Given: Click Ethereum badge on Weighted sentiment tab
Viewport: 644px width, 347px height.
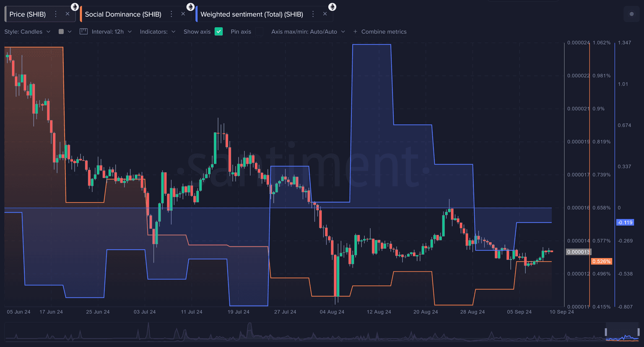Looking at the screenshot, I should pos(332,7).
